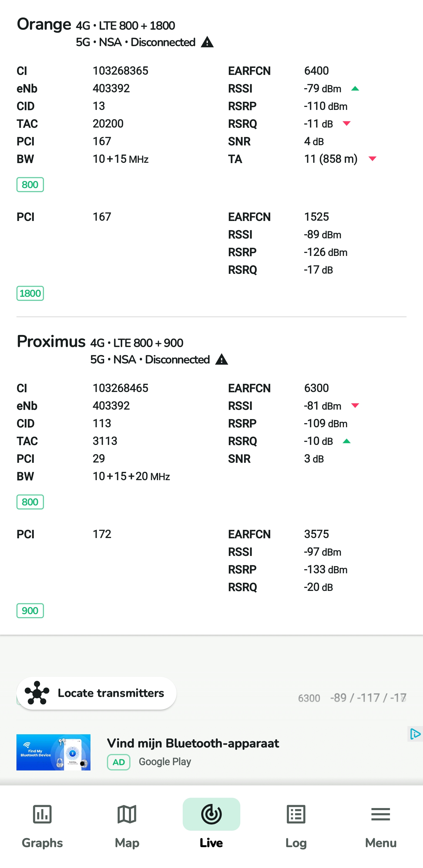
Task: Select the Orange operator heading
Action: [44, 25]
